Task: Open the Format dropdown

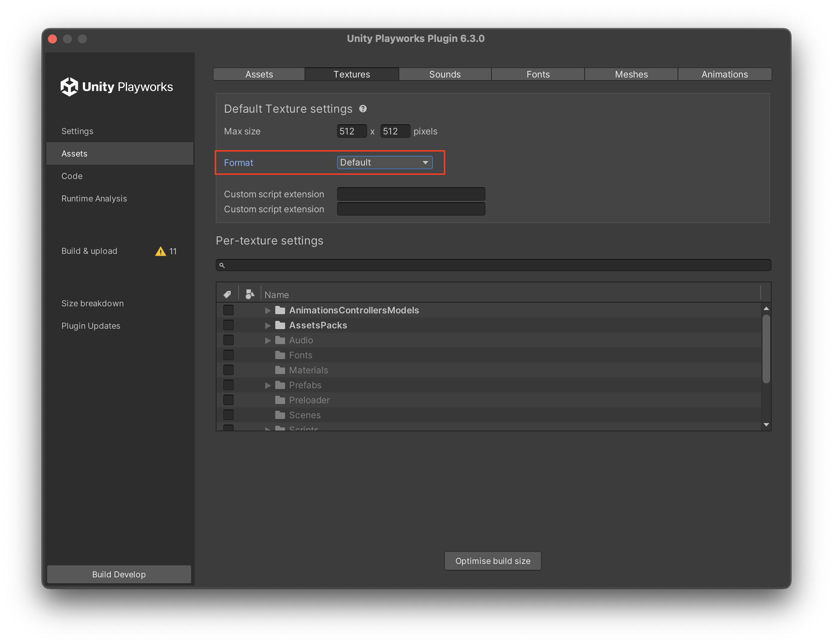Action: pyautogui.click(x=385, y=162)
